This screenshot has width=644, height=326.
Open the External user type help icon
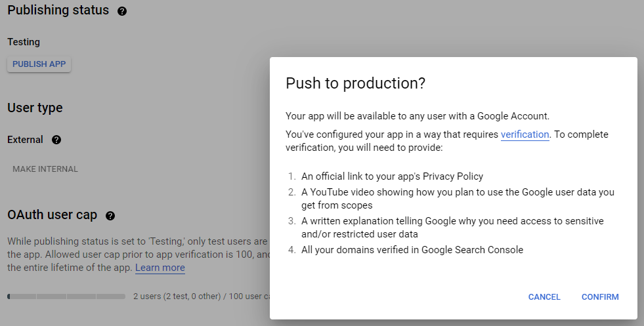tap(56, 140)
